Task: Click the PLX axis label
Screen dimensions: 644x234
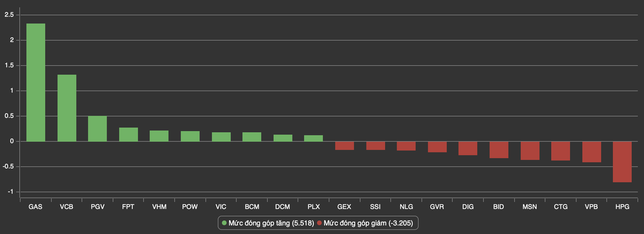Action: [313, 207]
